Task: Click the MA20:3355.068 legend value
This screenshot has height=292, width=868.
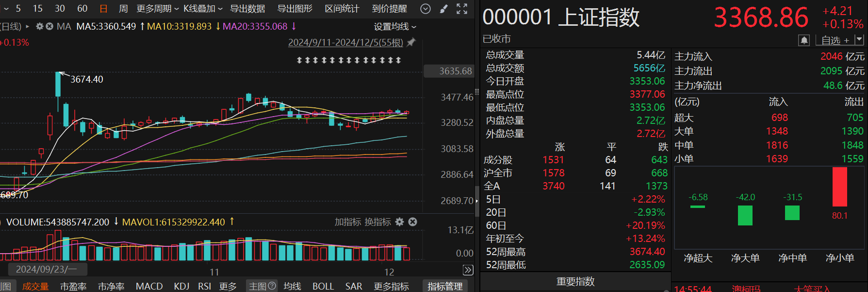Action: 255,26
